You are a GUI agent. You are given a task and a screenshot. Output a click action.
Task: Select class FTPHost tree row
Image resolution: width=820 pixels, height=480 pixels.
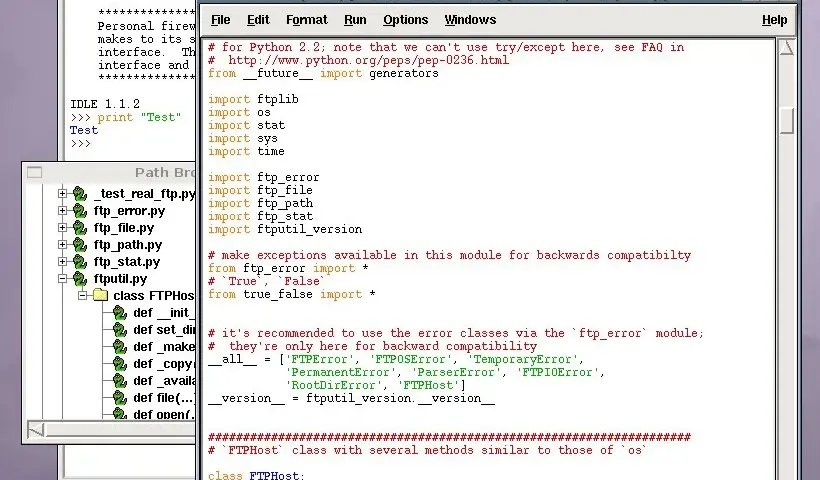click(x=154, y=296)
